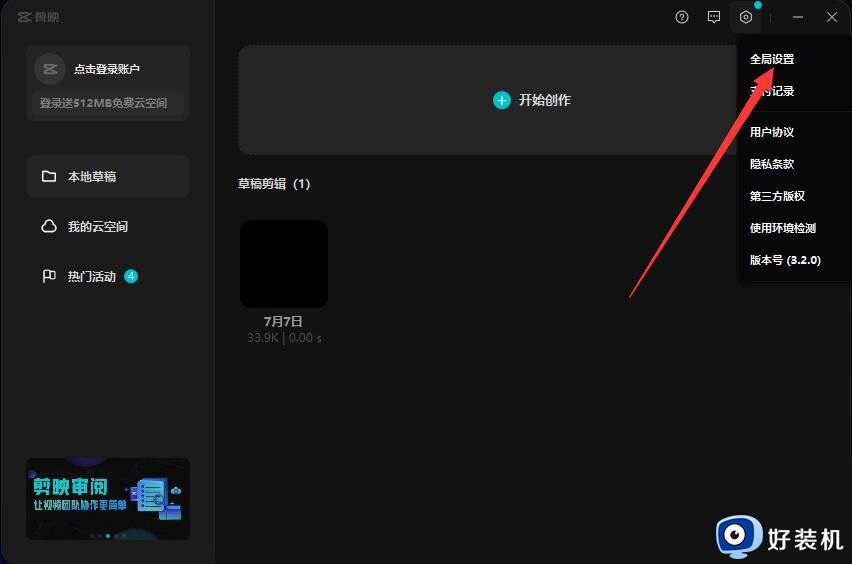Choose 使用环境检测 from the menu
Screen dimensions: 852x564
(x=782, y=228)
